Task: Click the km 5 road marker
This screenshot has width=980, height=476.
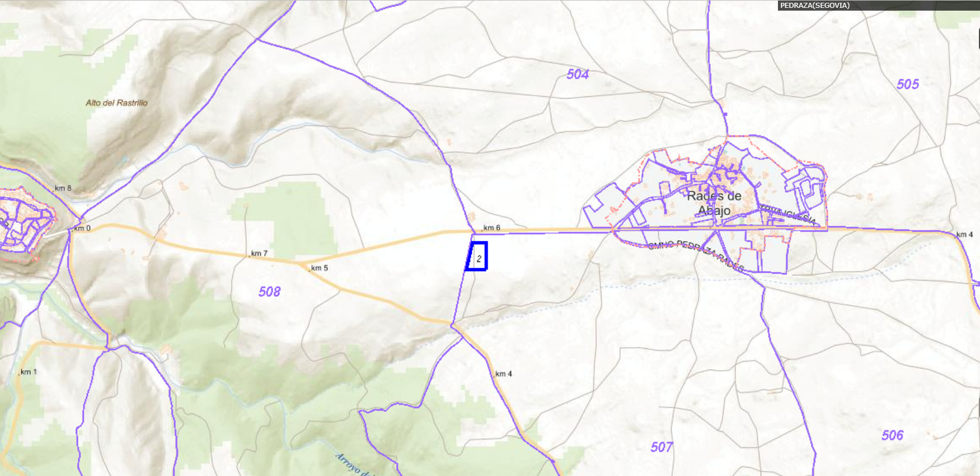Action: pos(319,268)
